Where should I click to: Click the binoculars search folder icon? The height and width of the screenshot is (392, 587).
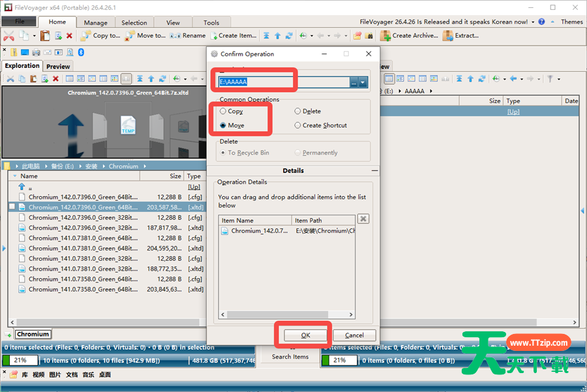(369, 36)
